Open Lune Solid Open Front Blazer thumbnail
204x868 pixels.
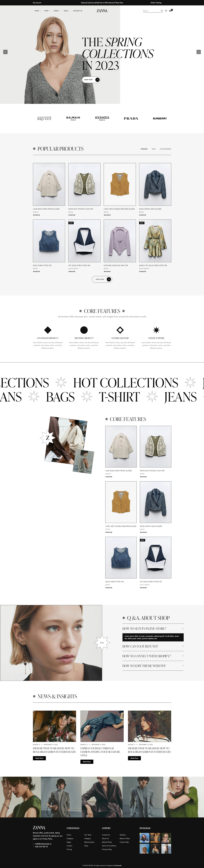tap(49, 184)
